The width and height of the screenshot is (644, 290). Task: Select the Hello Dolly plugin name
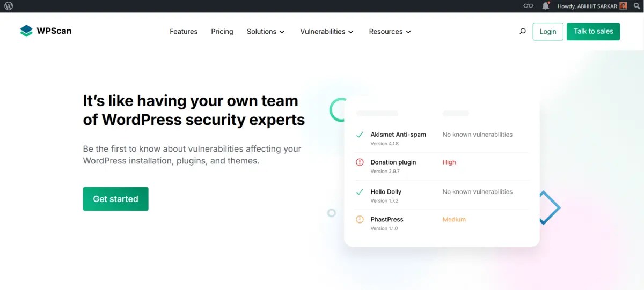386,191
